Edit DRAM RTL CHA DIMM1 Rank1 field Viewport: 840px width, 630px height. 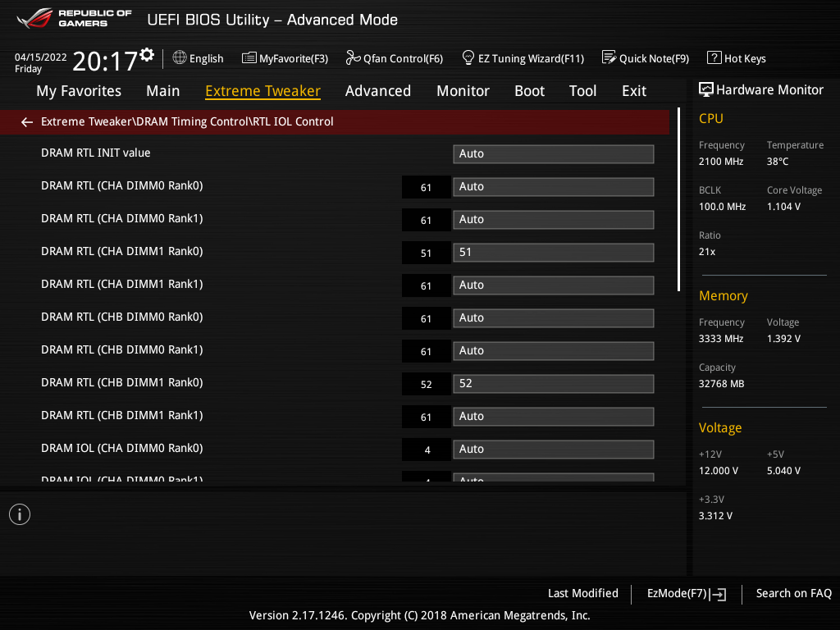pos(554,285)
